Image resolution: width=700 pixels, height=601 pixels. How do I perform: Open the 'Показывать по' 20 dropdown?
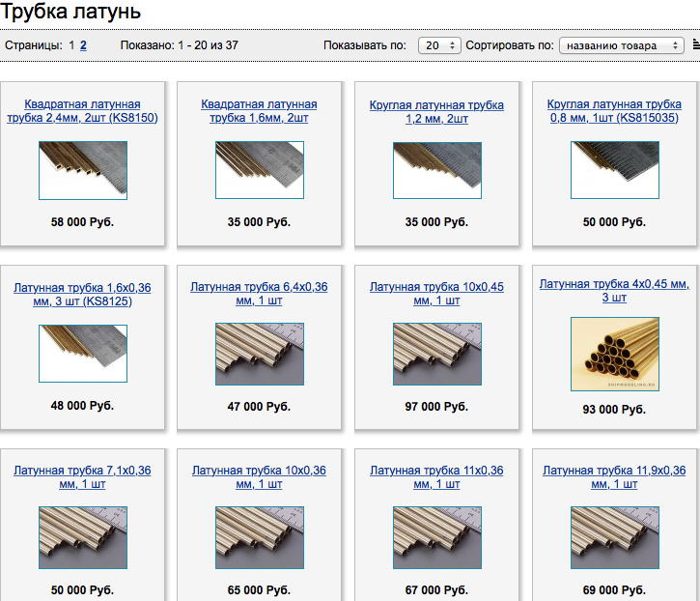point(439,45)
